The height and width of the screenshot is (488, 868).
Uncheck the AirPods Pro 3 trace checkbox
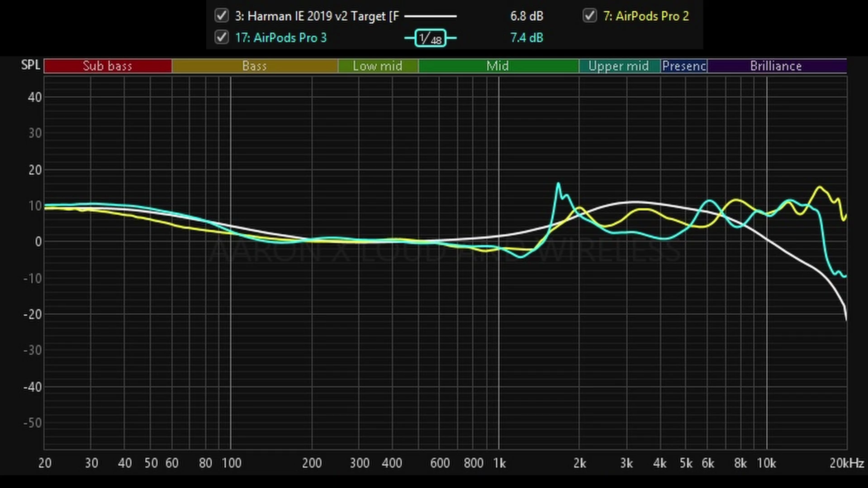[x=221, y=37]
